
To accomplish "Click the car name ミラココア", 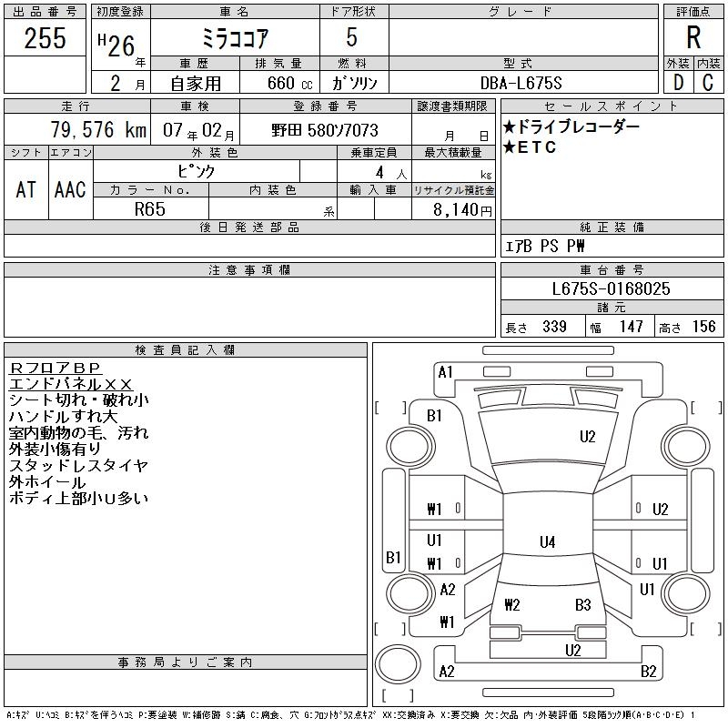I will (235, 38).
